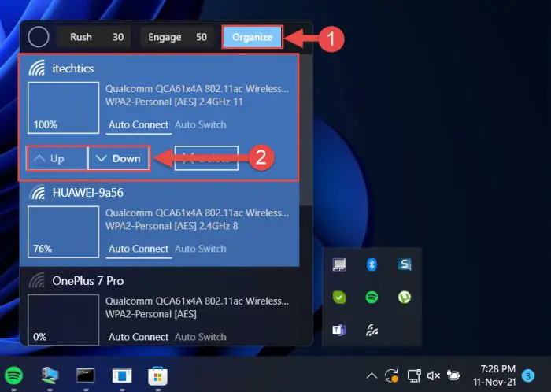Select the OnePlus 7 Pro network name
Screen dimensions: 551x392
coord(88,281)
